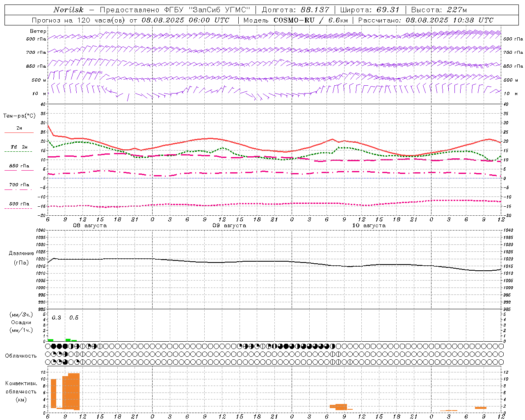Select the 0.5 precipitation amount value
525x420 pixels.
pos(73,318)
